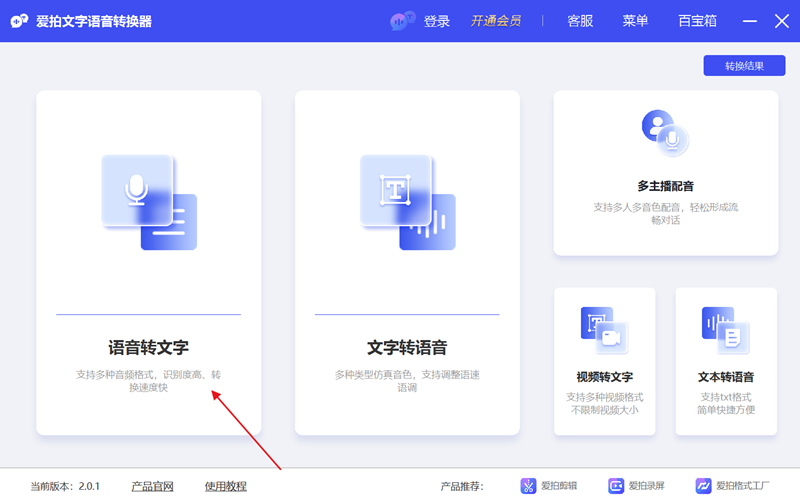Click the 爱拍剪辑 scissors icon
Image resolution: width=800 pixels, height=501 pixels.
coord(528,486)
